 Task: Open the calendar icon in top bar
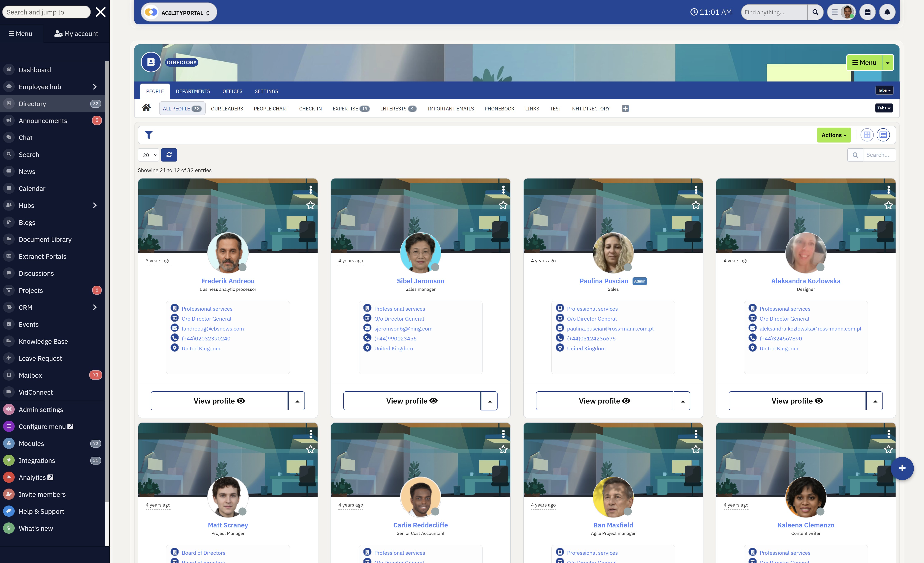[867, 12]
